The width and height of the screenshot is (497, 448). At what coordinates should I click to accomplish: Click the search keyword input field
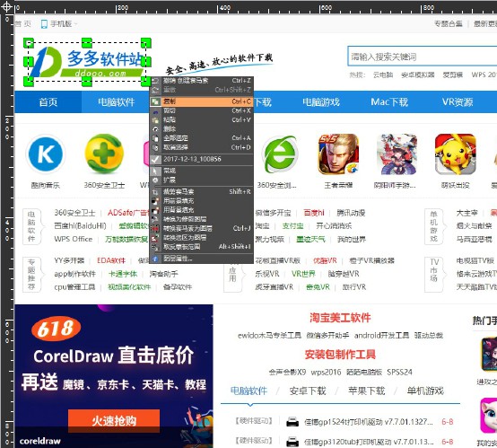point(423,57)
